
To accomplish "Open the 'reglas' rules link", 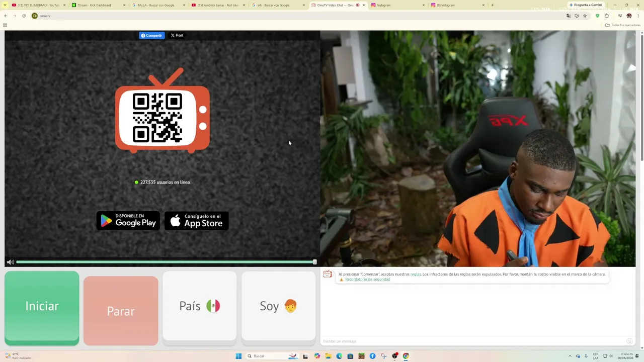I will pos(416,274).
